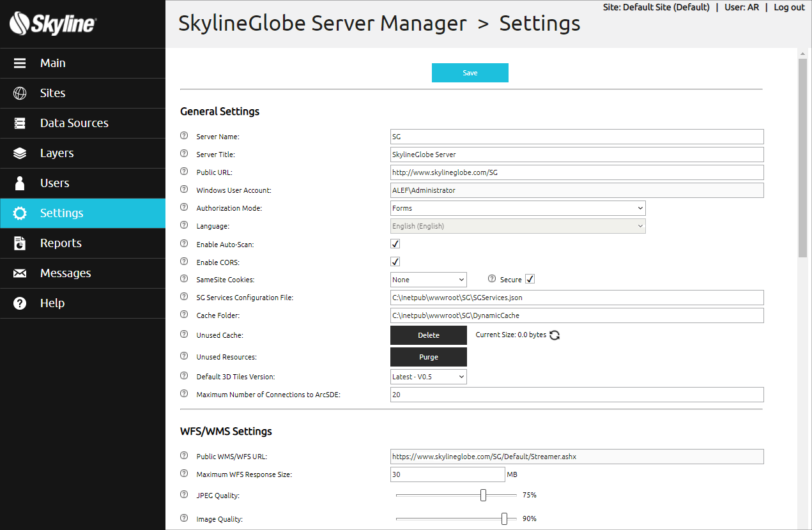812x530 pixels.
Task: Open the Authorization Mode dropdown
Action: coord(518,208)
